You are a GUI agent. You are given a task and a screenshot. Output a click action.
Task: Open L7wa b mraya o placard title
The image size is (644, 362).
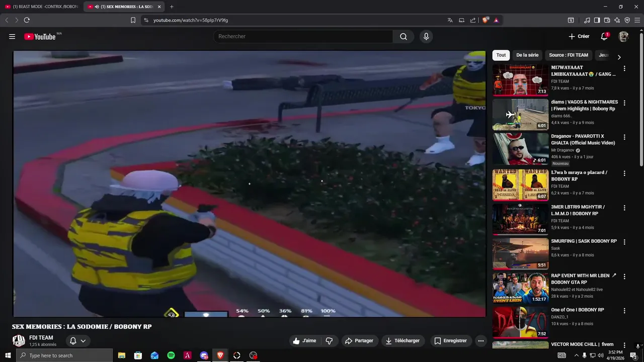(579, 175)
